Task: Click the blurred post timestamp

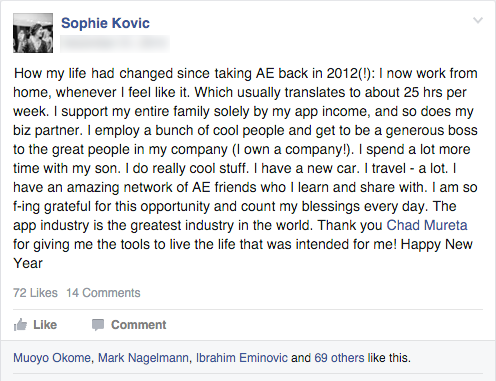Action: point(115,44)
